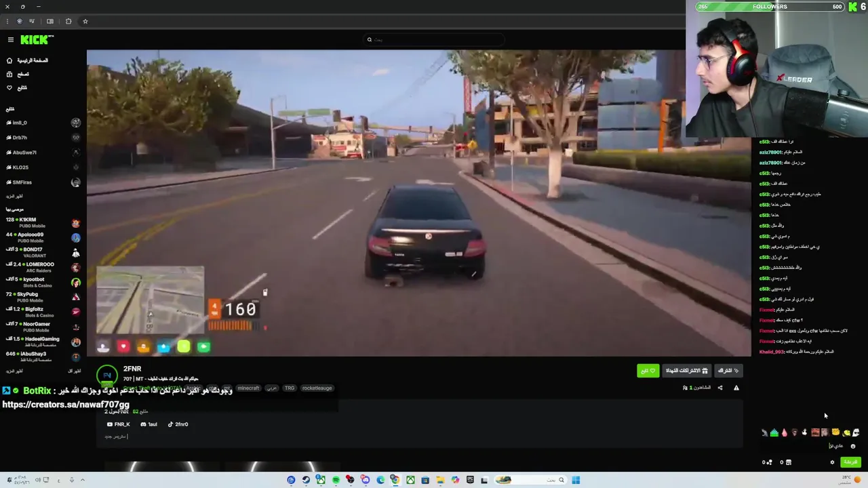This screenshot has width=868, height=488.
Task: Open the browser extensions puzzle icon
Action: coord(68,21)
